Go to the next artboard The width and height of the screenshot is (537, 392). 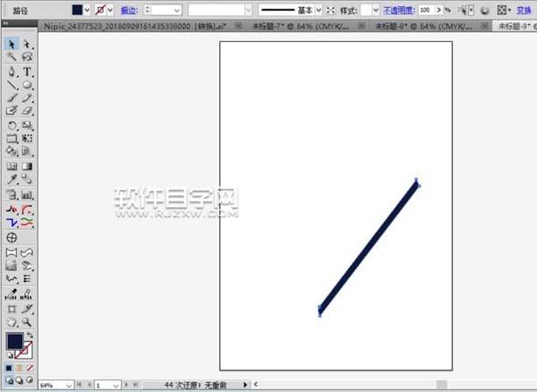(x=126, y=385)
